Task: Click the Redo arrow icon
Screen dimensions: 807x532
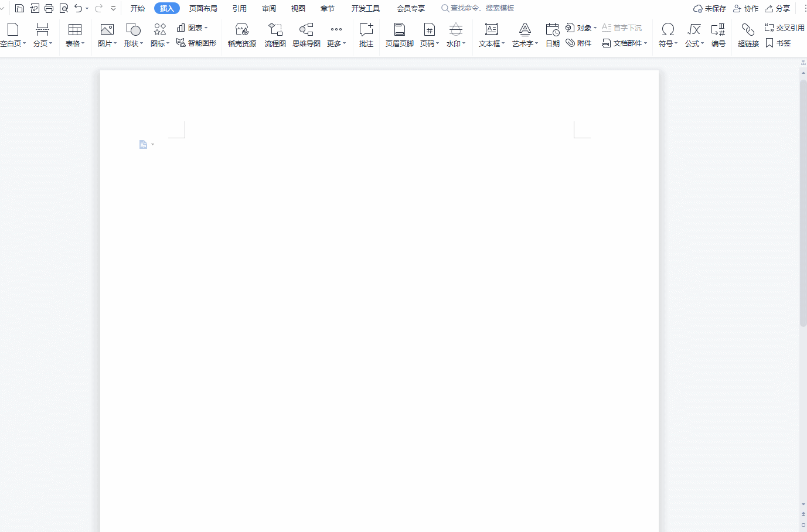Action: click(98, 8)
